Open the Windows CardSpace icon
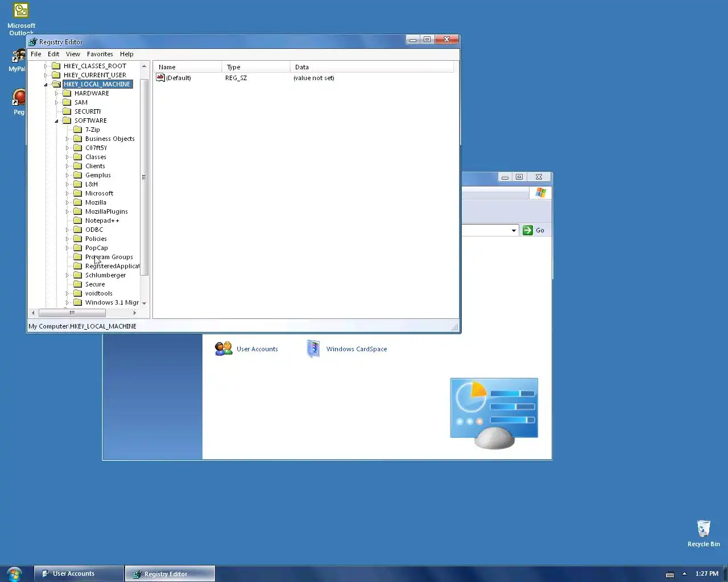 click(x=313, y=348)
